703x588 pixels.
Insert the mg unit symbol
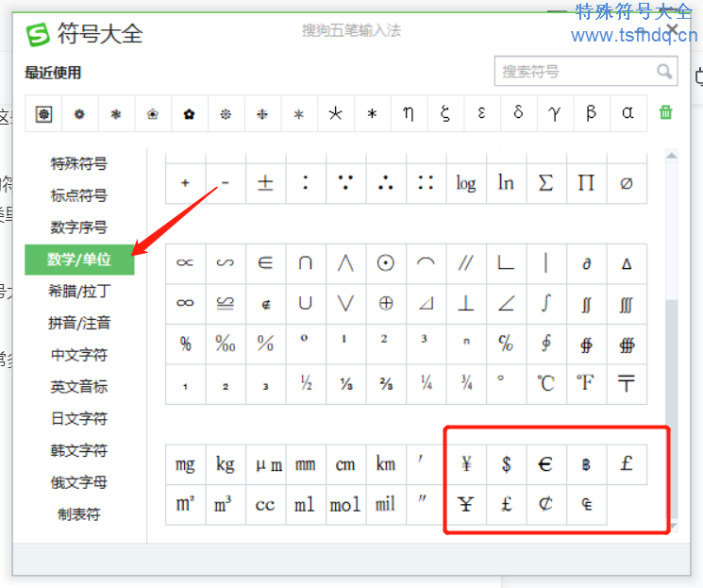[x=185, y=464]
